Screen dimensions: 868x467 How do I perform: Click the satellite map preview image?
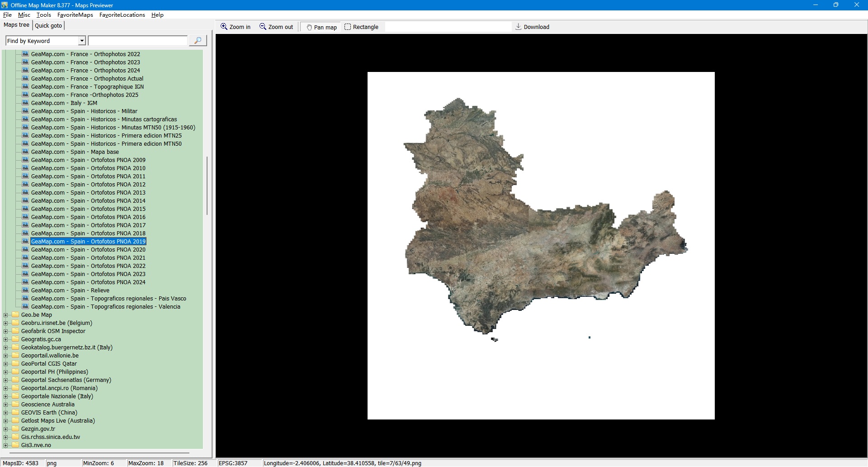[541, 245]
